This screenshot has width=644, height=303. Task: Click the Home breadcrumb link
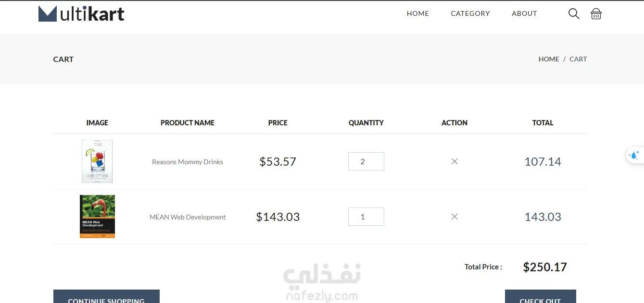(x=549, y=59)
